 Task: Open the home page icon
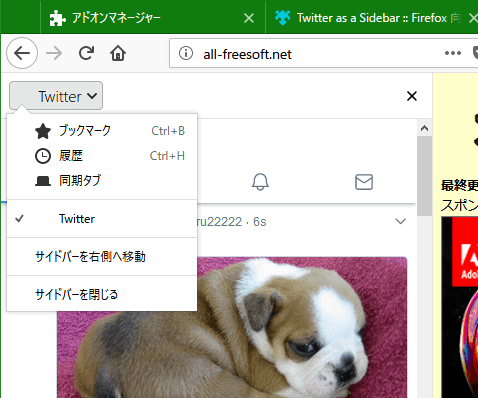tap(118, 53)
